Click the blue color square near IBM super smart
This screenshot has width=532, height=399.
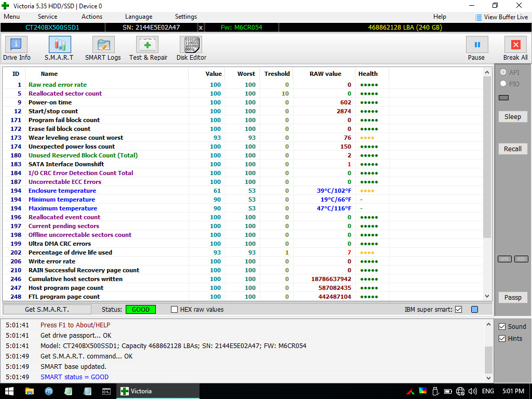475,310
